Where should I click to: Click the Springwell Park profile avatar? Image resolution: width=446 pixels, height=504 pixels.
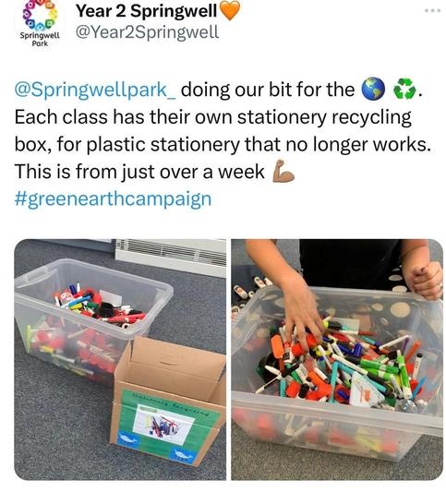click(40, 23)
